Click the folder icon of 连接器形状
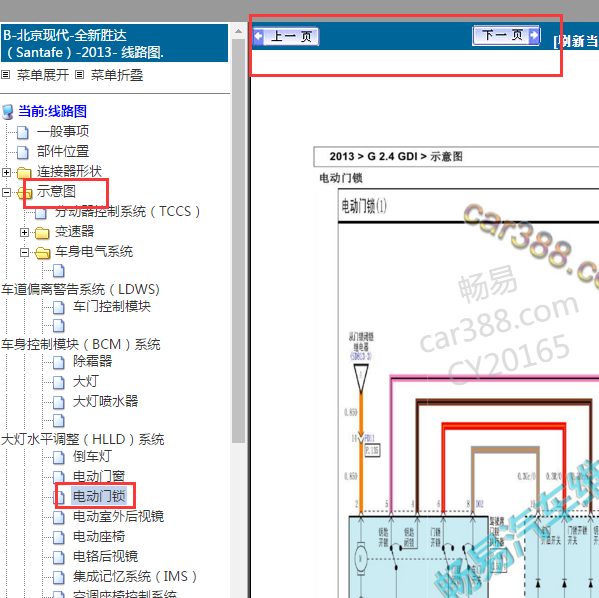 [x=24, y=173]
